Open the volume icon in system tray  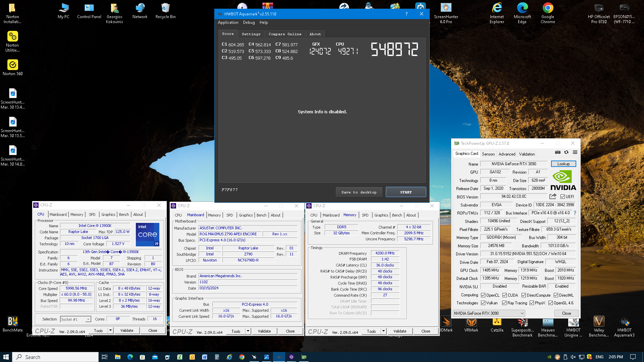pyautogui.click(x=573, y=357)
